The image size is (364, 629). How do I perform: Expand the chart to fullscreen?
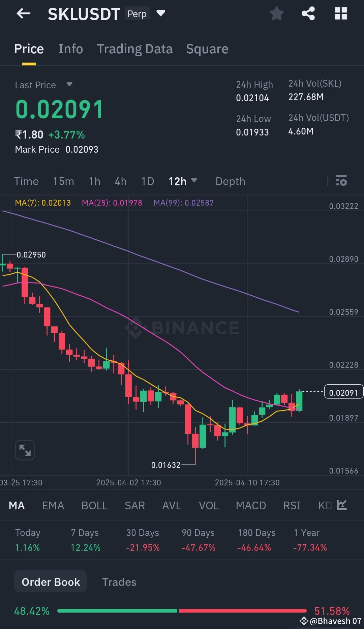[x=25, y=450]
